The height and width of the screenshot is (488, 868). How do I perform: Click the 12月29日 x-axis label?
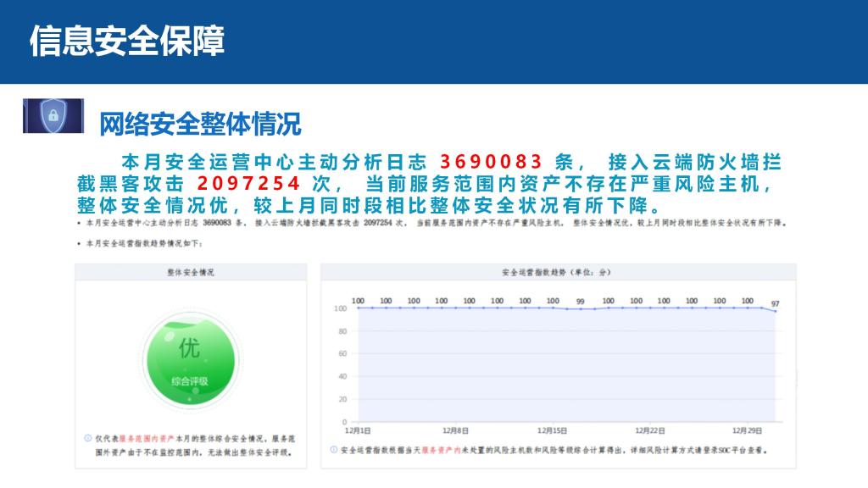[747, 430]
